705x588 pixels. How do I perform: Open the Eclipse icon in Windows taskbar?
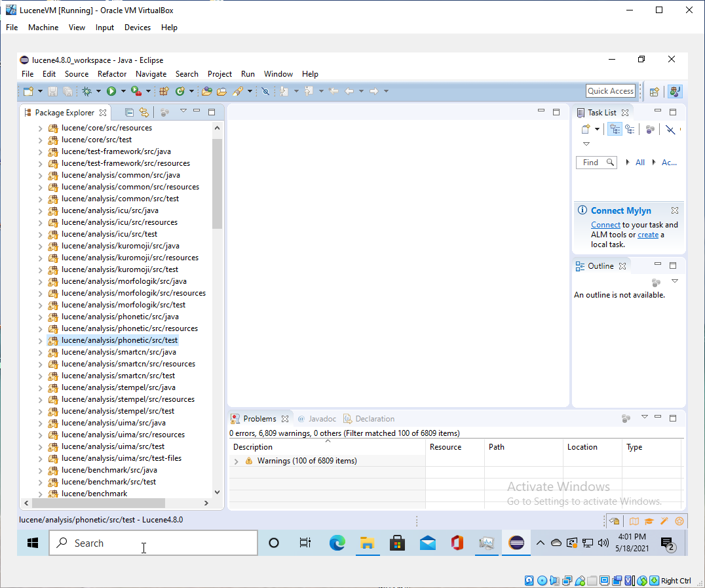point(516,543)
